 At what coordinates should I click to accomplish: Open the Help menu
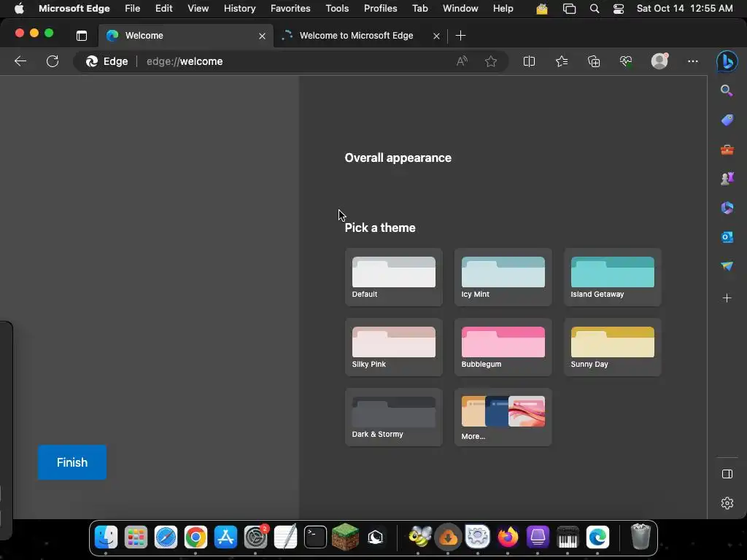click(x=503, y=9)
